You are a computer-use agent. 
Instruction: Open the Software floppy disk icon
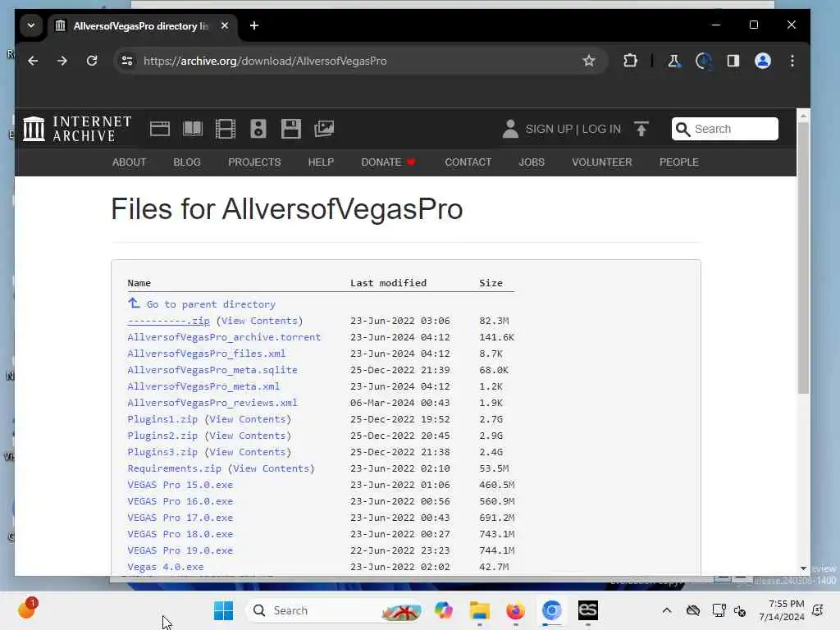click(x=291, y=129)
